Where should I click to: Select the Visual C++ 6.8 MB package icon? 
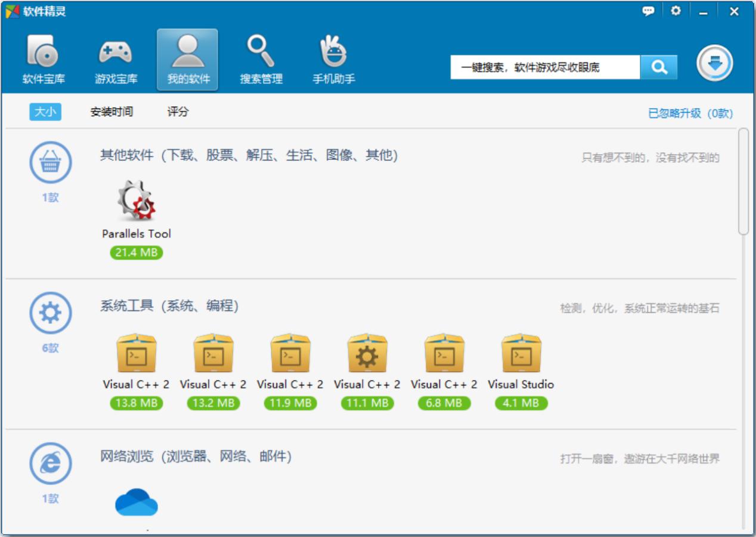coord(444,354)
